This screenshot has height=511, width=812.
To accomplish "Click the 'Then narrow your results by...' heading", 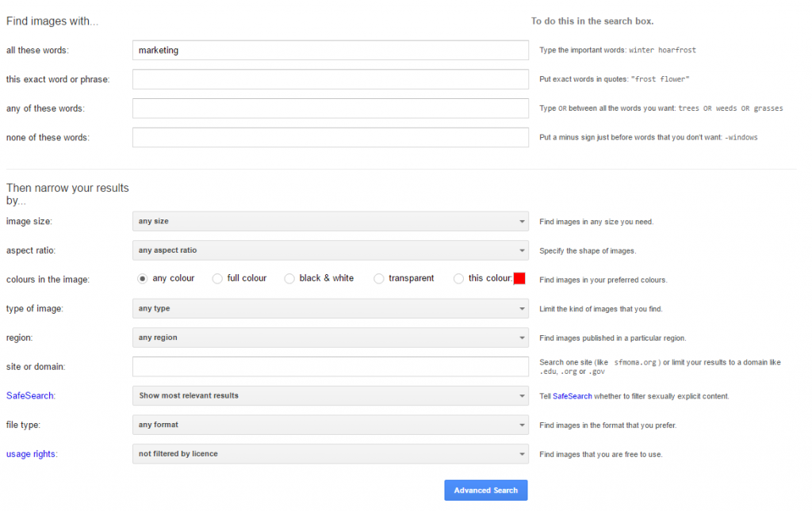I will tap(67, 194).
